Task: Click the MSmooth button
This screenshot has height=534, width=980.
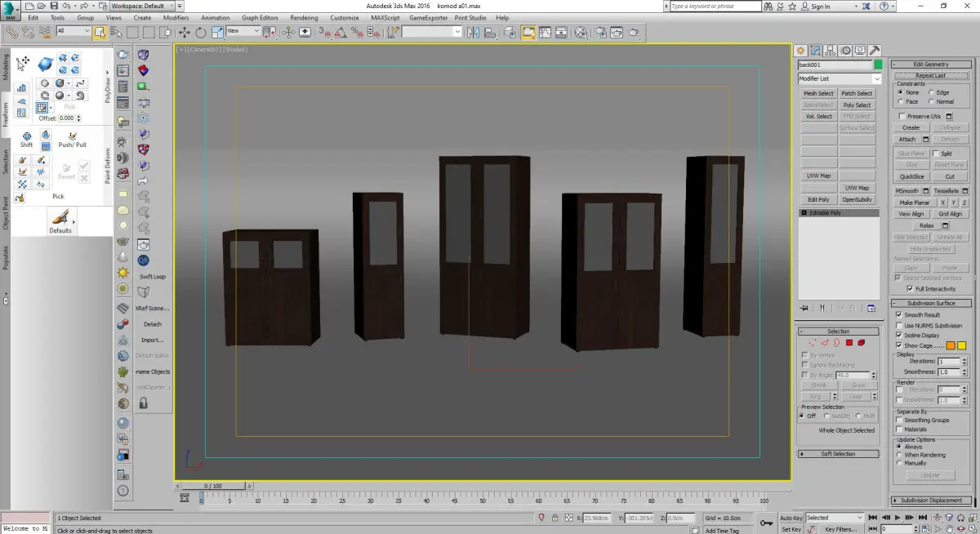Action: pos(907,191)
